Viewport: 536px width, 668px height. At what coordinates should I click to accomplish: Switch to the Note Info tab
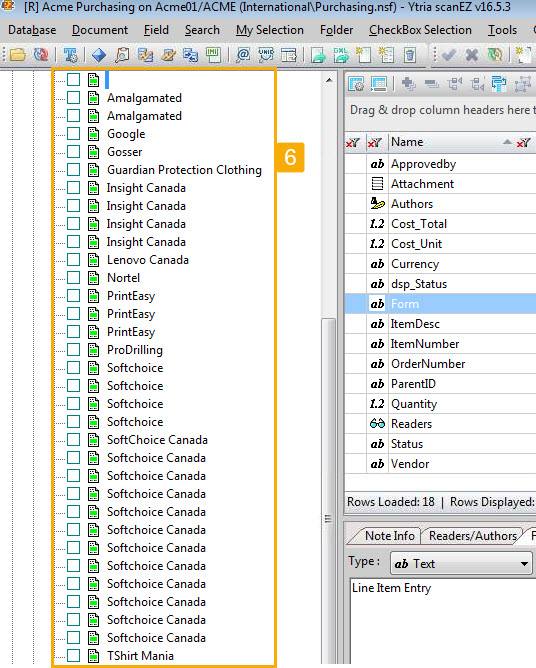click(x=389, y=536)
